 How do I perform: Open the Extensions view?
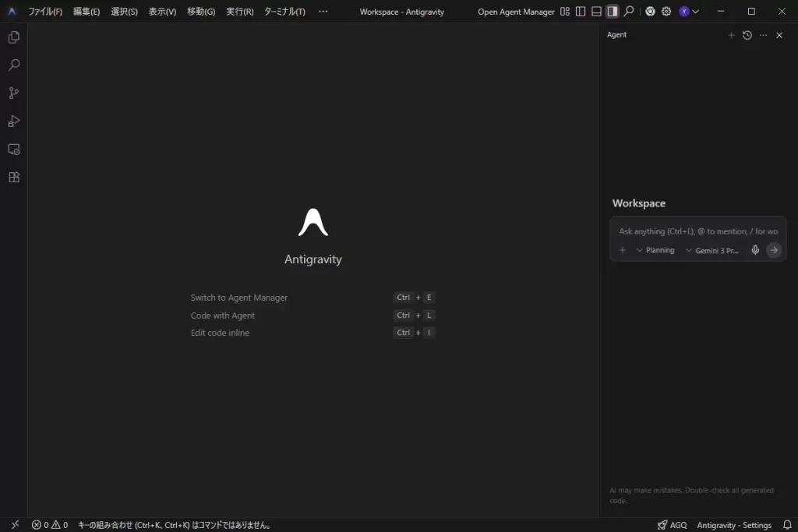pyautogui.click(x=14, y=177)
